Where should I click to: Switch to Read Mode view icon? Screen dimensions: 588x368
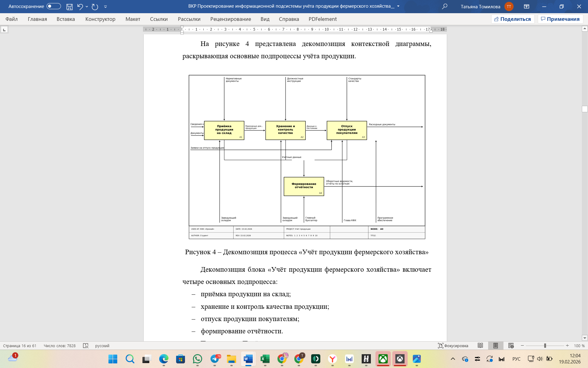(x=480, y=346)
